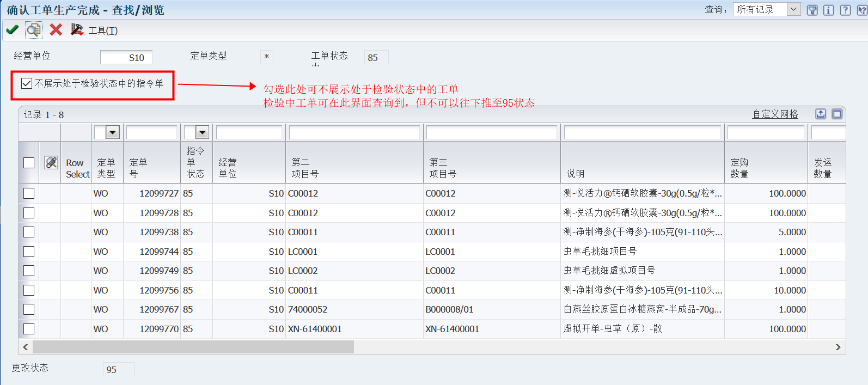Select the checkbox for order 12099727

pos(29,193)
